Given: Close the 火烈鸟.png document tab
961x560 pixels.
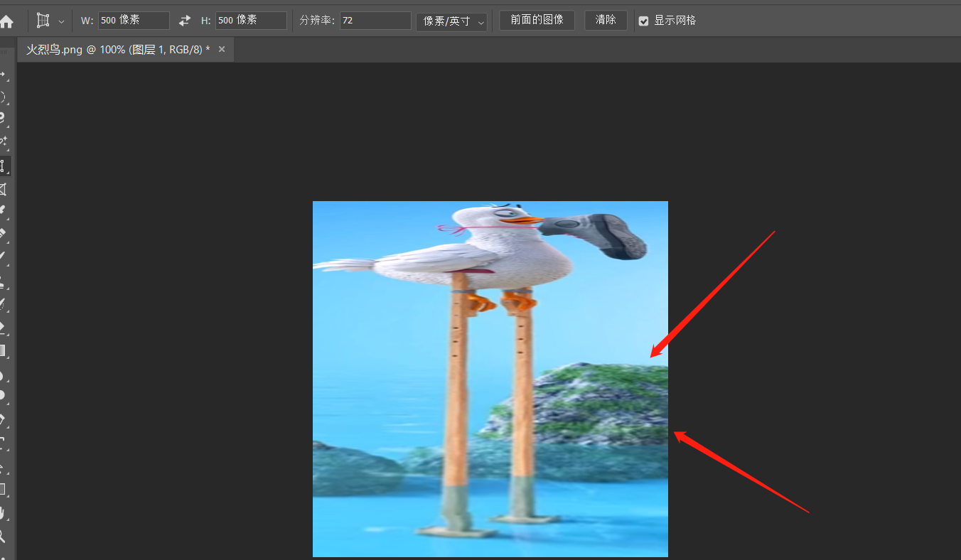Looking at the screenshot, I should click(x=222, y=49).
